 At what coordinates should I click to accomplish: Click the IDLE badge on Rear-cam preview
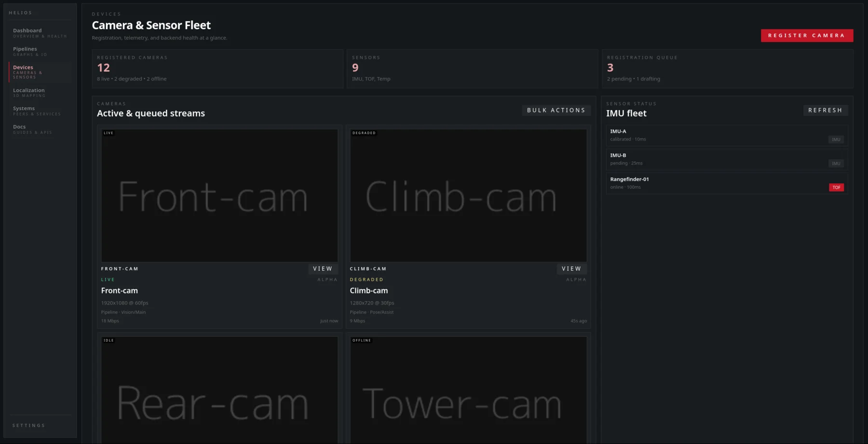pyautogui.click(x=108, y=341)
